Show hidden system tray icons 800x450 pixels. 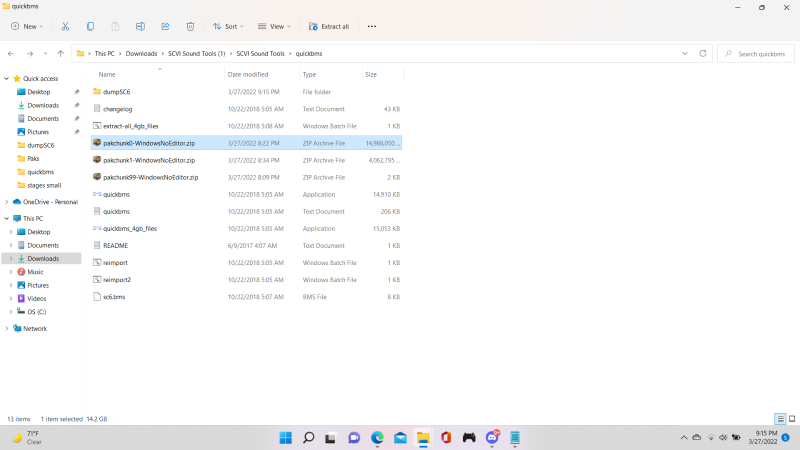pyautogui.click(x=684, y=438)
